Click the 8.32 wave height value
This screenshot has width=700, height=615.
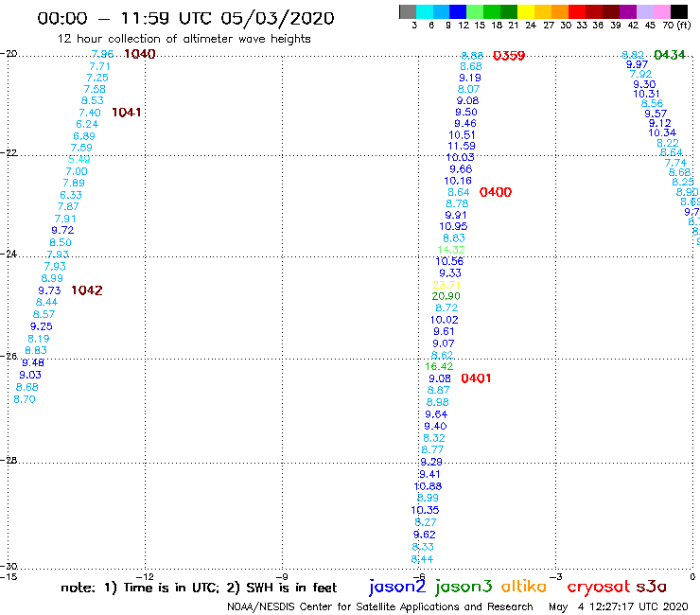tap(434, 439)
